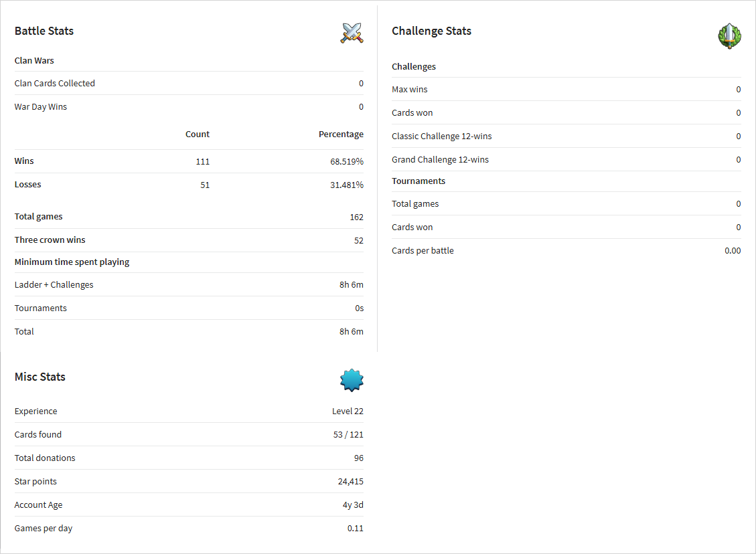Select the Battle Stats heading
The height and width of the screenshot is (554, 756).
[44, 31]
